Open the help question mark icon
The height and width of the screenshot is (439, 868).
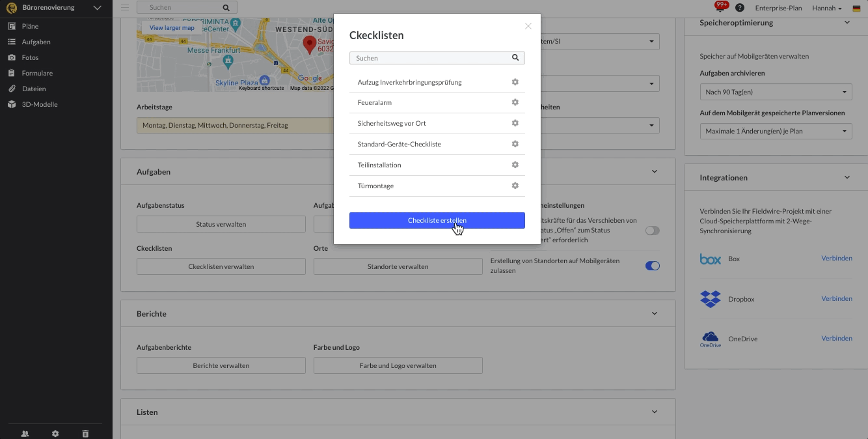740,8
